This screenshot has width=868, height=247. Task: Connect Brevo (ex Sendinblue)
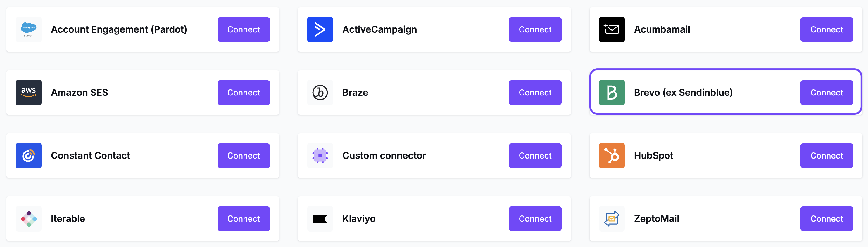tap(826, 92)
